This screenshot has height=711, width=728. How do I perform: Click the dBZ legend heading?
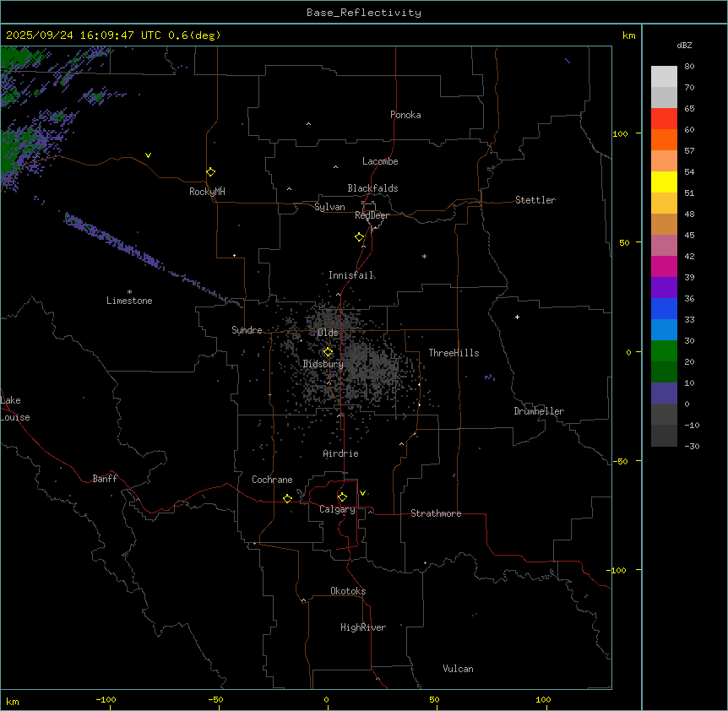click(x=685, y=45)
